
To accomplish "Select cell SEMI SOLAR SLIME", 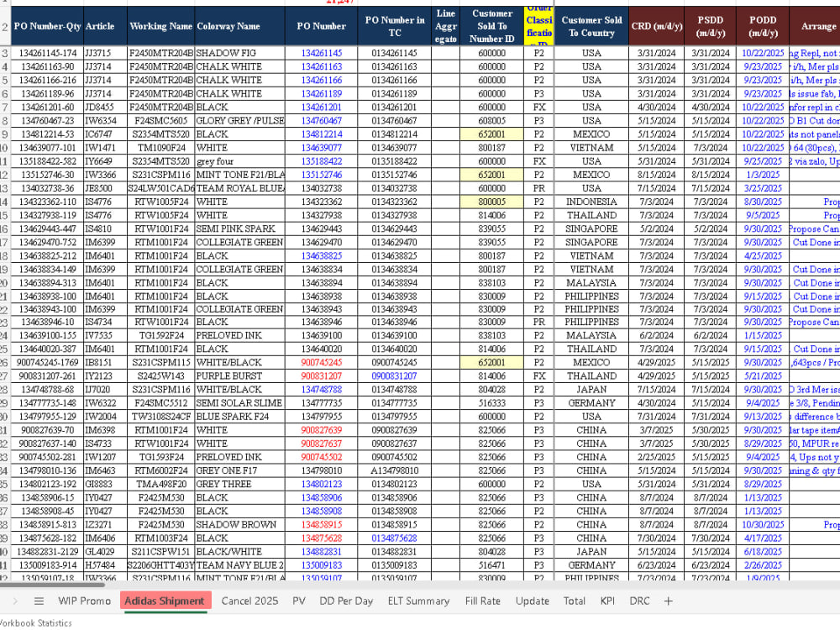I will coord(240,403).
